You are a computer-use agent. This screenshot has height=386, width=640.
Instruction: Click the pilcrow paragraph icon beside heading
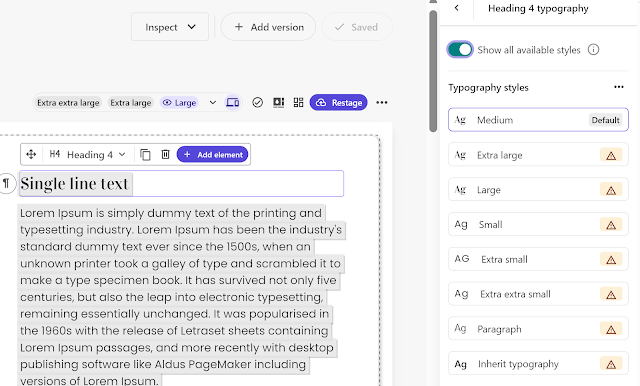(x=7, y=183)
